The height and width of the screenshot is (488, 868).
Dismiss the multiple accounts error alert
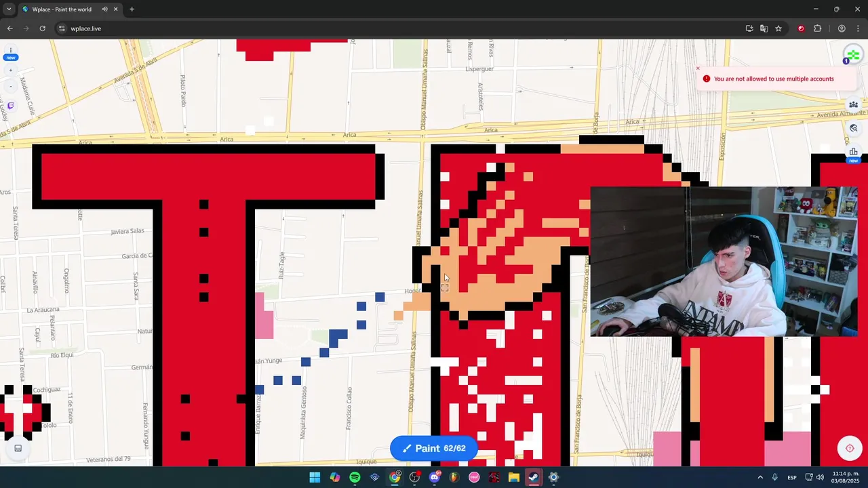click(698, 68)
